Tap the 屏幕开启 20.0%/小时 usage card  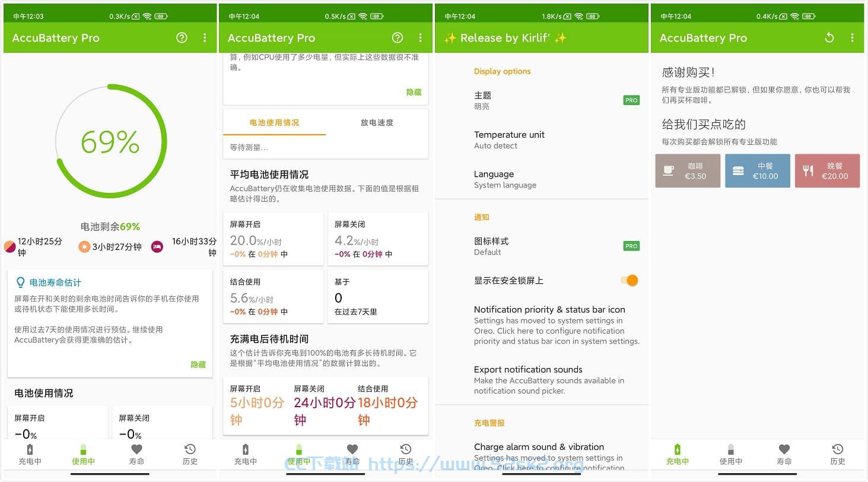pyautogui.click(x=274, y=239)
